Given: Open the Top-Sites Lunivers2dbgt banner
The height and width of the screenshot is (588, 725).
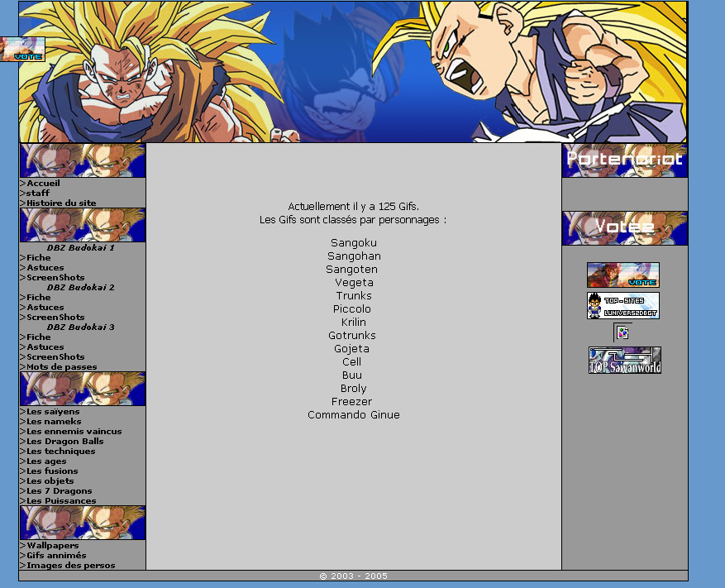Looking at the screenshot, I should coord(622,305).
